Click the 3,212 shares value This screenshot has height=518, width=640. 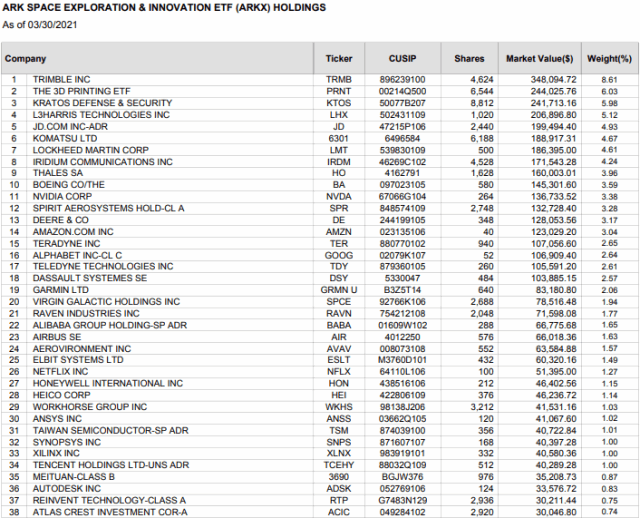(482, 407)
